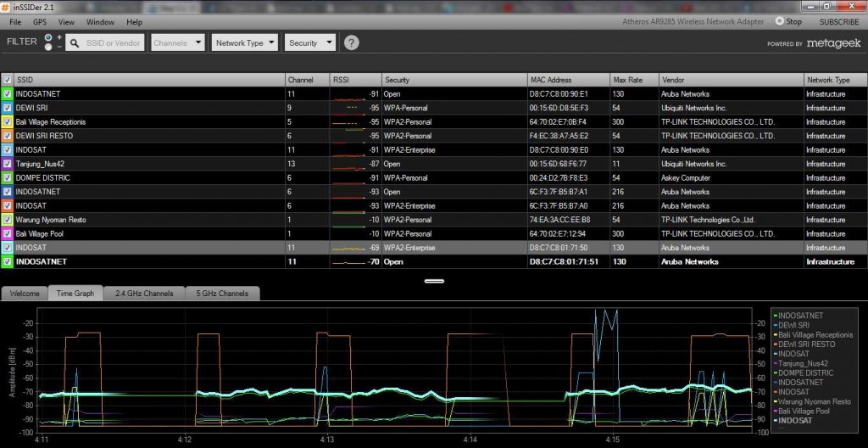The width and height of the screenshot is (868, 448).
Task: Click the metageek logo
Action: point(834,43)
